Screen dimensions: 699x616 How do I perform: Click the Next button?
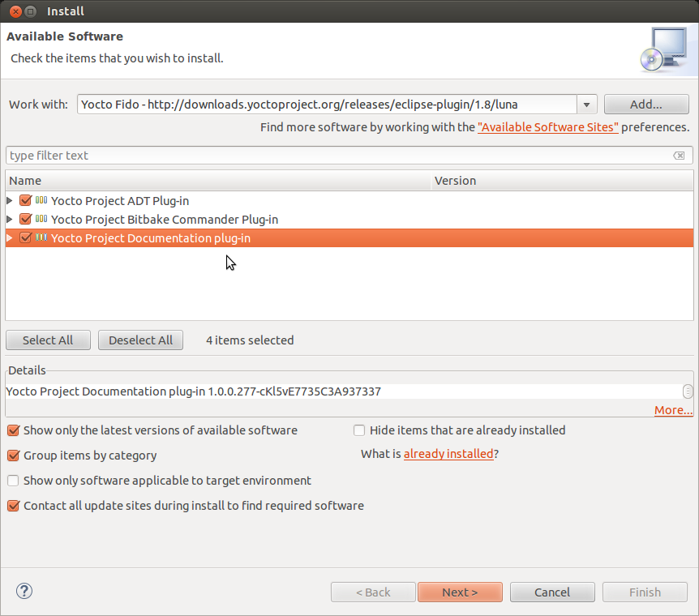(460, 592)
